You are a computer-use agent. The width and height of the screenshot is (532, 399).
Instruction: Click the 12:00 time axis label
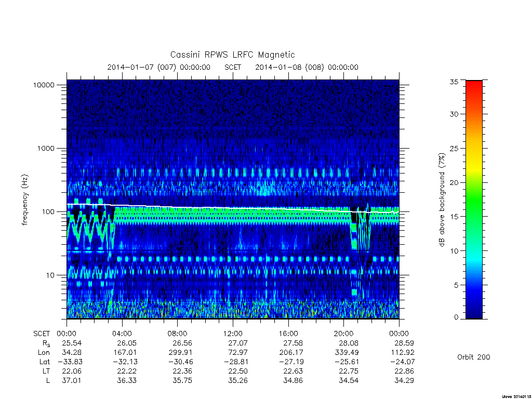click(233, 334)
